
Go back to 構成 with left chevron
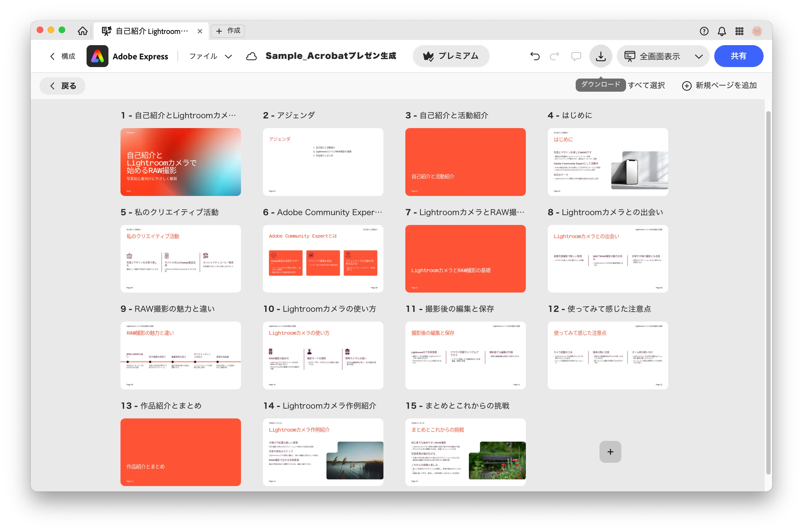(x=62, y=56)
